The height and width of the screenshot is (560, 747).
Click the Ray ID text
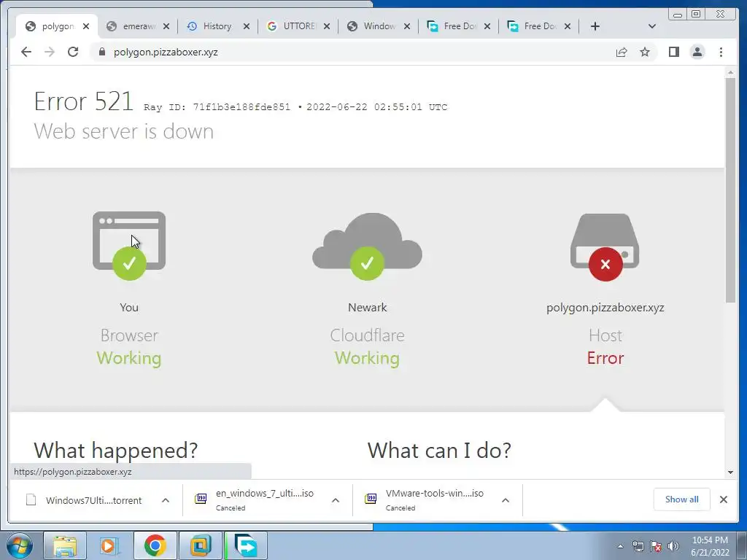pos(217,107)
